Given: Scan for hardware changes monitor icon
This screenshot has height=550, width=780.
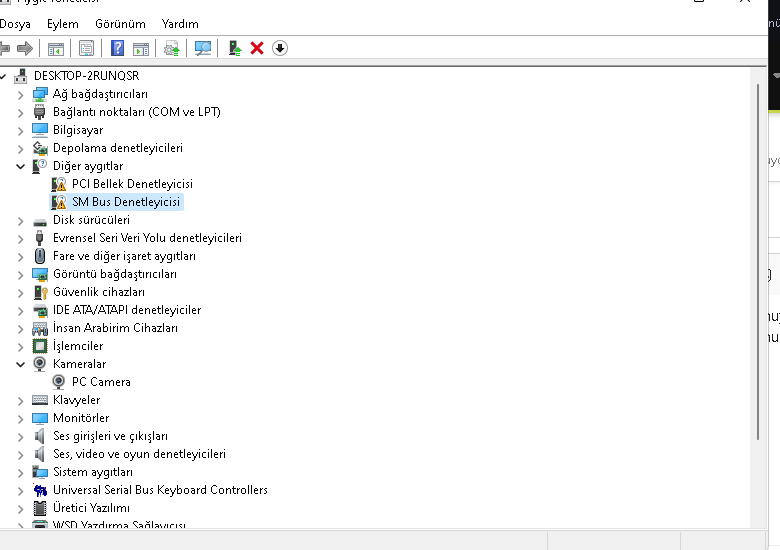Looking at the screenshot, I should pyautogui.click(x=202, y=48).
